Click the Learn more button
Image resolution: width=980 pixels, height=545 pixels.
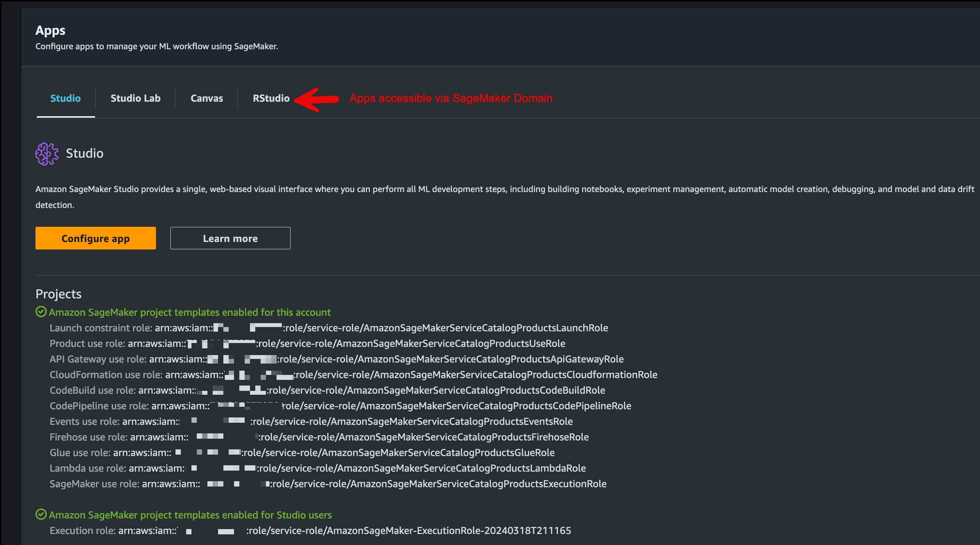pos(230,238)
